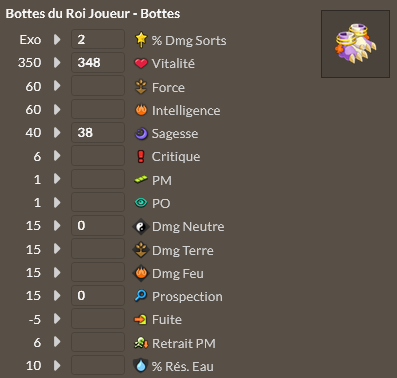Click the water drop % Rés. Eau icon
The image size is (397, 378).
[x=141, y=365]
